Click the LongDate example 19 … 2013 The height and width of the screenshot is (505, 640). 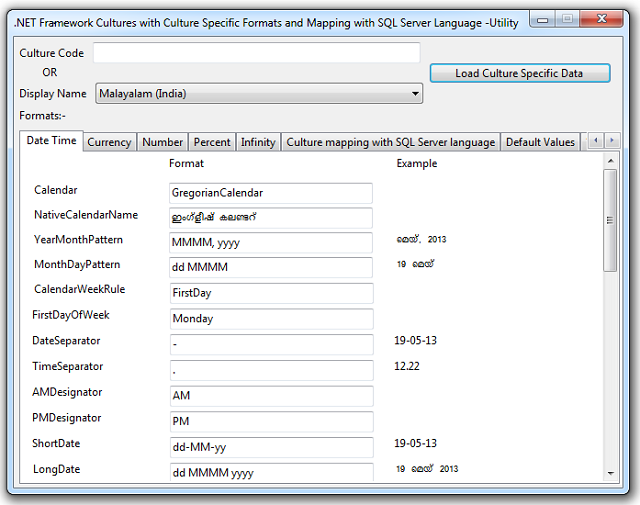pyautogui.click(x=427, y=469)
